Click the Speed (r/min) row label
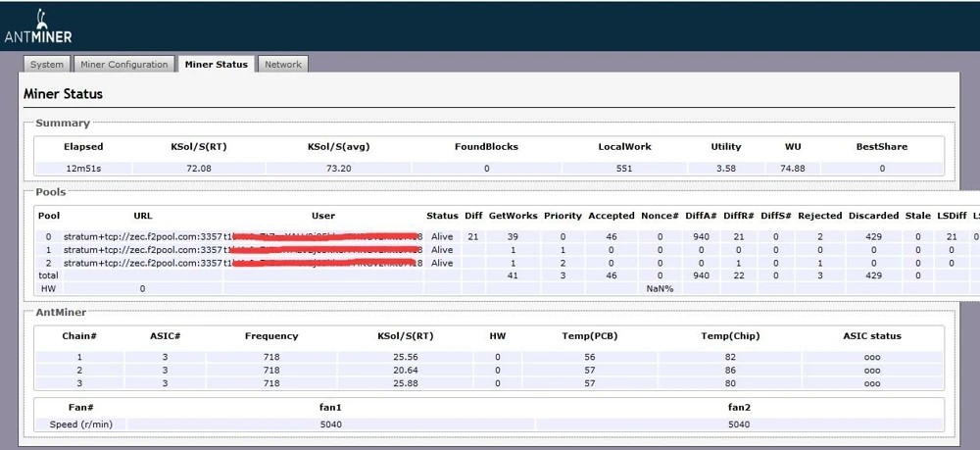This screenshot has width=980, height=450. click(x=80, y=425)
